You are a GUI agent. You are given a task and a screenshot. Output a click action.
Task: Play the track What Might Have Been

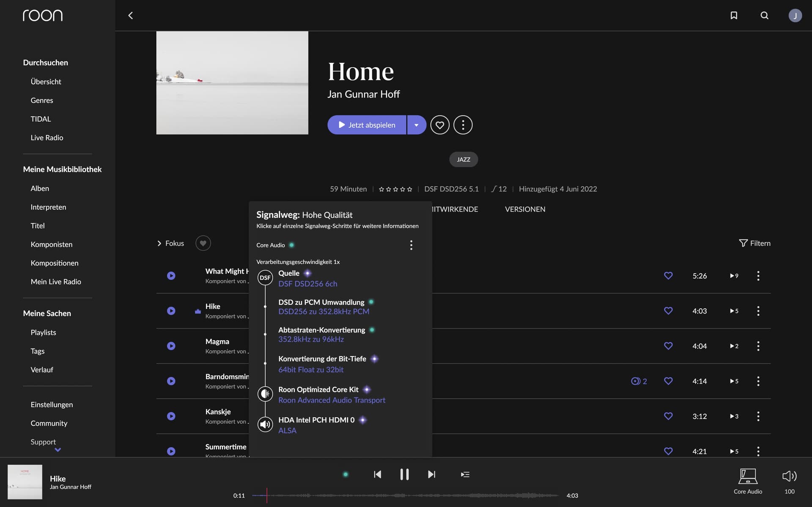point(171,276)
